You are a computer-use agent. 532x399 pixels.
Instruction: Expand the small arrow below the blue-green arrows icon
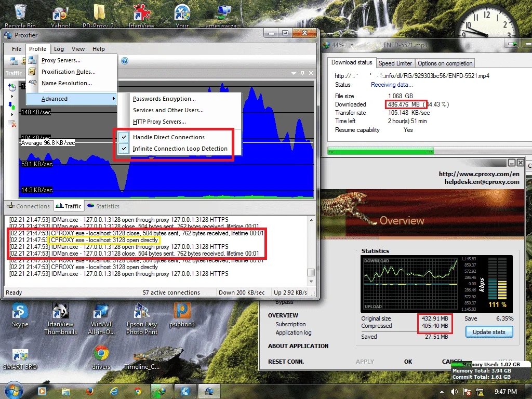tap(12, 115)
